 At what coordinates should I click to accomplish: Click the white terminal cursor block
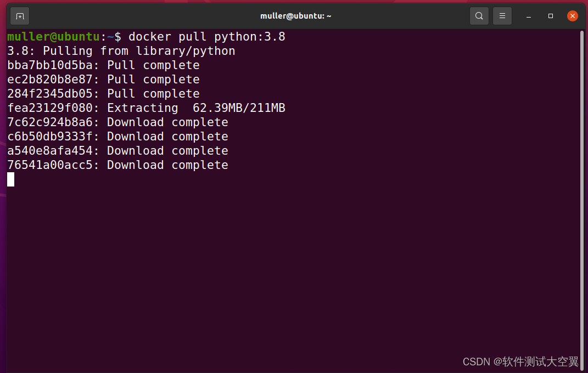(x=10, y=179)
